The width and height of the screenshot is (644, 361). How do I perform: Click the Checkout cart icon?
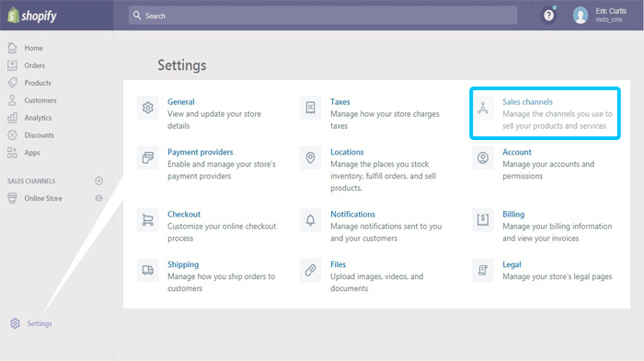click(148, 220)
